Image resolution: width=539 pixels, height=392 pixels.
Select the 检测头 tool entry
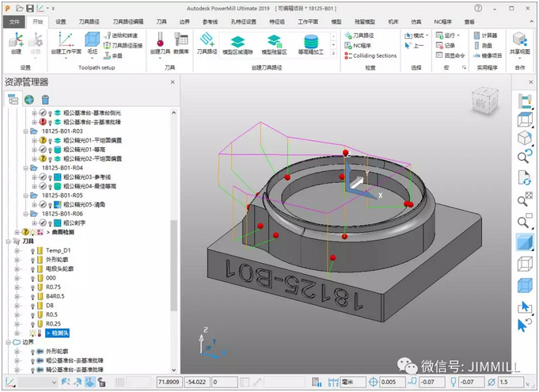click(58, 333)
